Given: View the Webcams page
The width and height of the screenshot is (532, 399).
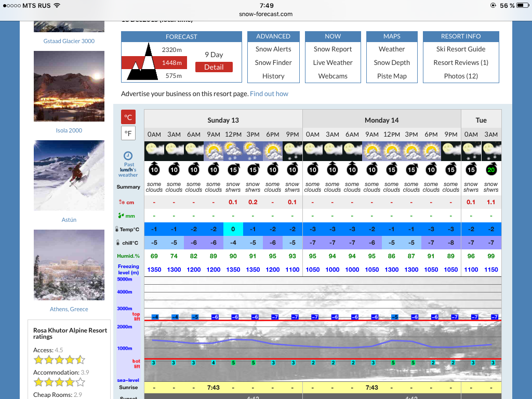Looking at the screenshot, I should [x=333, y=76].
